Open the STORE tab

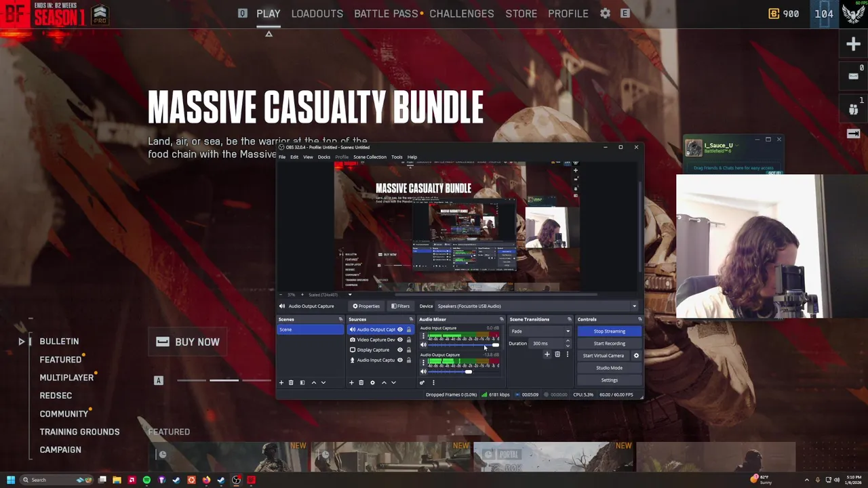click(x=521, y=14)
